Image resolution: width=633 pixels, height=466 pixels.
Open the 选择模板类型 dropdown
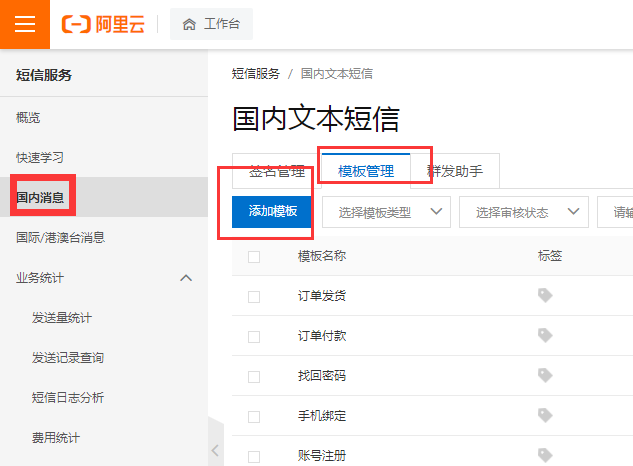pyautogui.click(x=386, y=212)
